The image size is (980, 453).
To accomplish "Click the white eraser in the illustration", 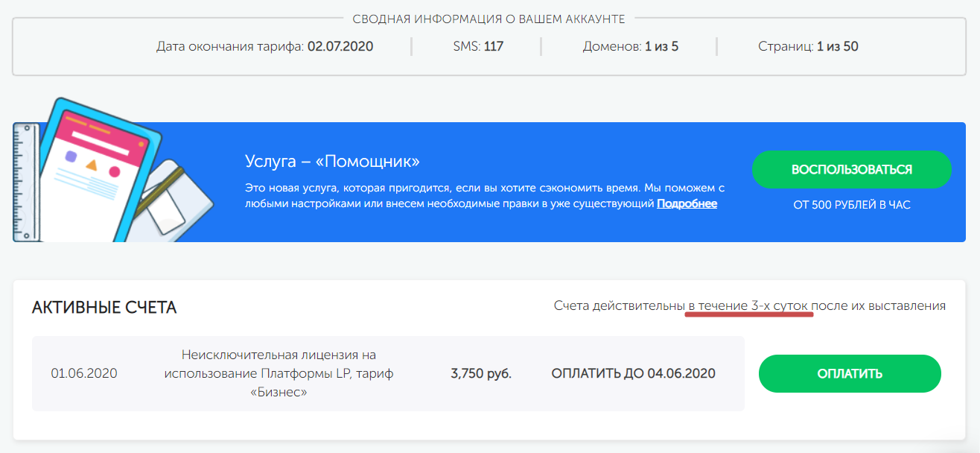I will click(165, 214).
